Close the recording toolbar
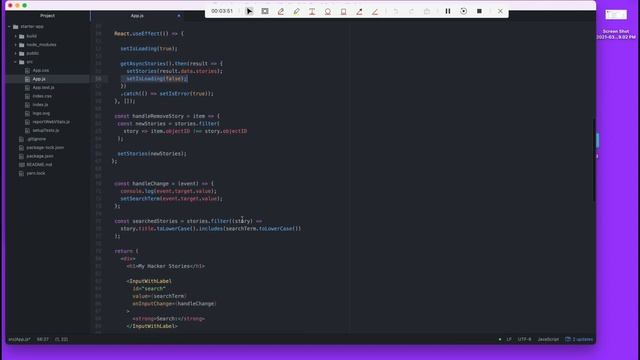640x360 pixels. point(500,11)
